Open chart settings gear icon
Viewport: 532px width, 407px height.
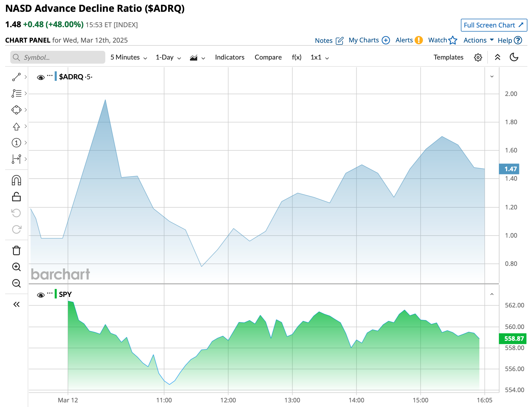(x=478, y=57)
